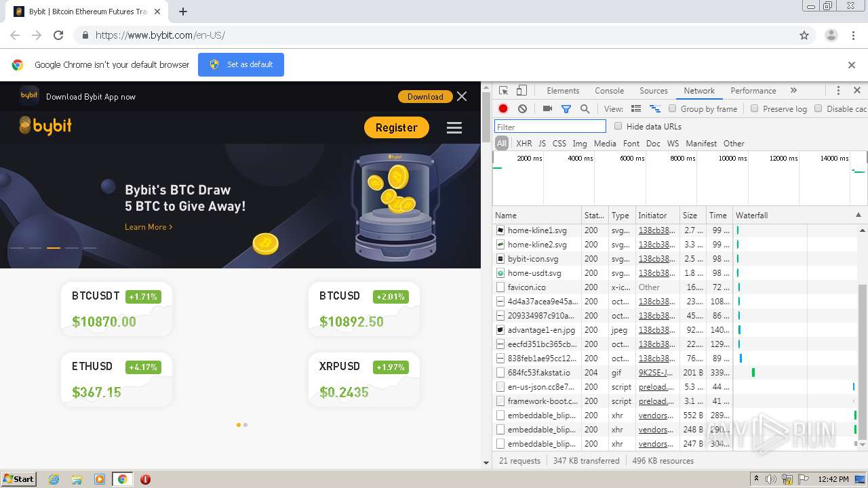Open the ETHUSD price card
Viewport: 868px width, 488px height.
pos(117,380)
